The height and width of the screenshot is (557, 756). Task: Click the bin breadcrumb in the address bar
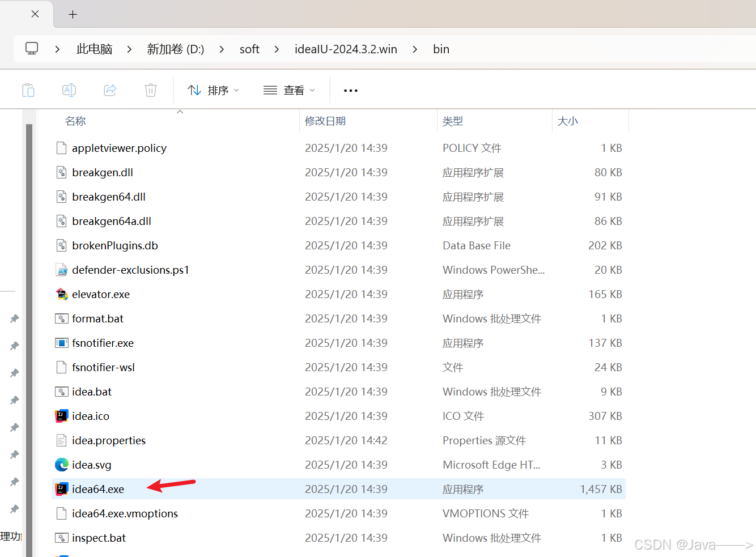[x=441, y=49]
